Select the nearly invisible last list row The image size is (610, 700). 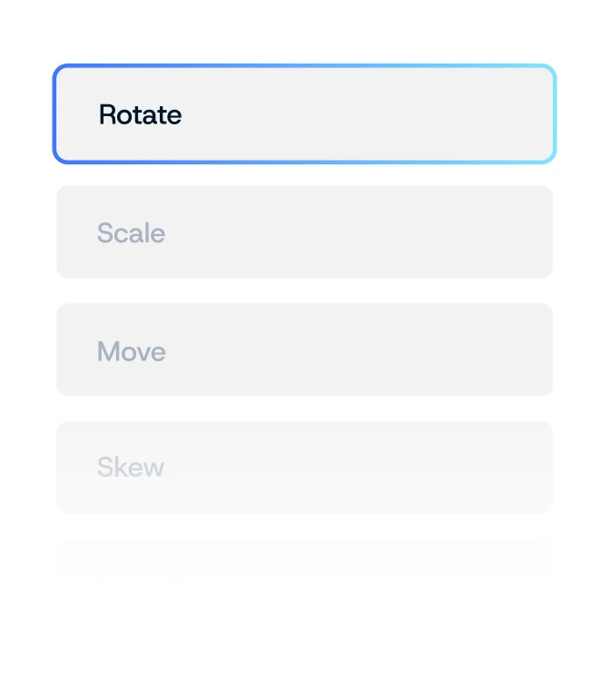coord(304,565)
